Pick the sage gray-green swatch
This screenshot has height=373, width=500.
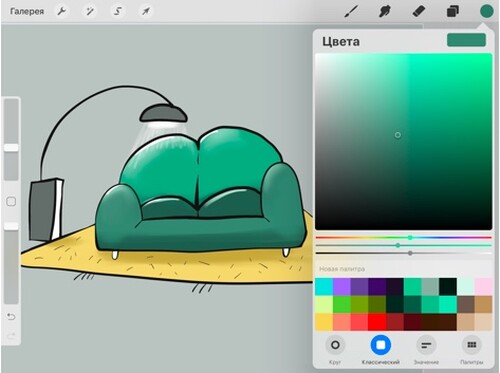point(430,287)
